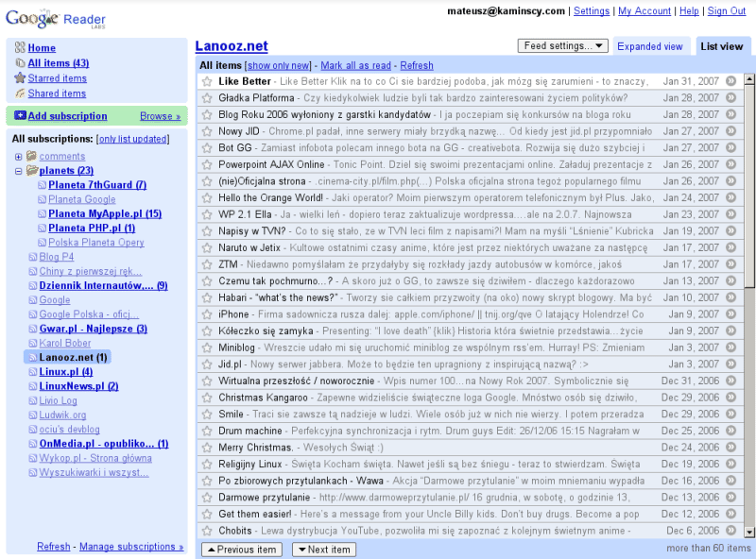The image size is (756, 559).
Task: Open the Blog Roku 2006 item arrow icon
Action: click(730, 114)
